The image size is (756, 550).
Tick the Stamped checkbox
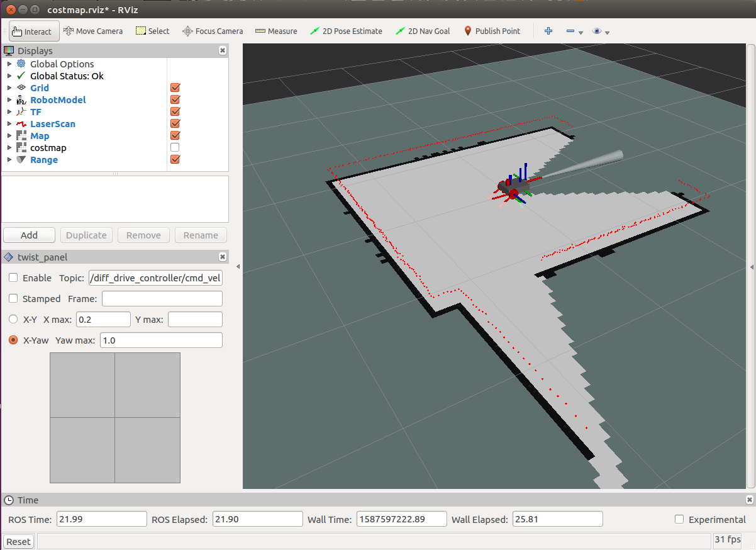pos(13,298)
